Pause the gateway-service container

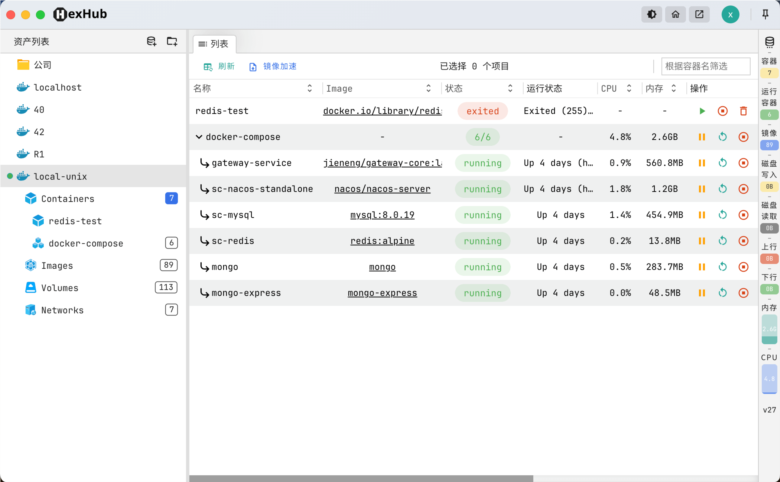pyautogui.click(x=702, y=163)
